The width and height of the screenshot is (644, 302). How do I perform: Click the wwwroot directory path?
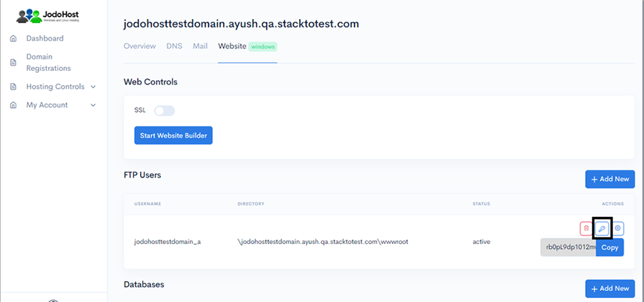click(323, 242)
